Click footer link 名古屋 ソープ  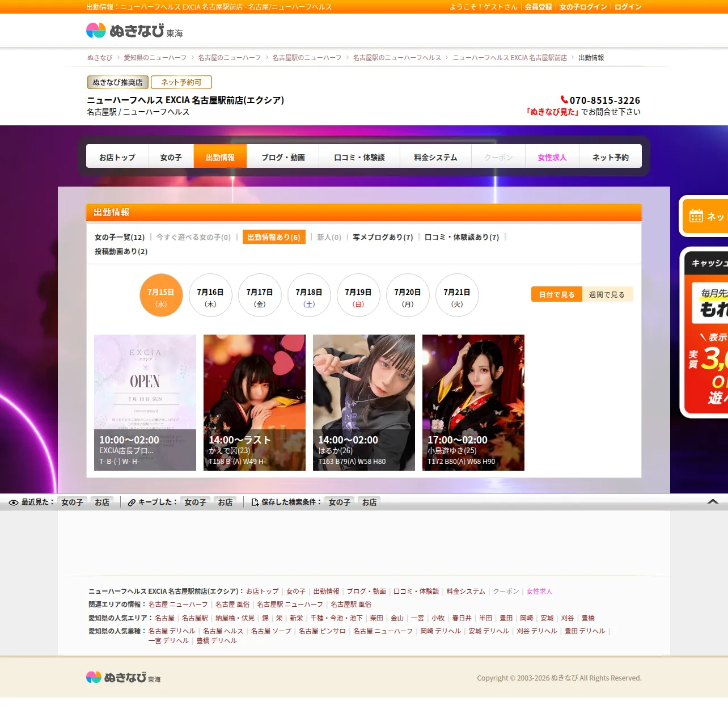271,631
